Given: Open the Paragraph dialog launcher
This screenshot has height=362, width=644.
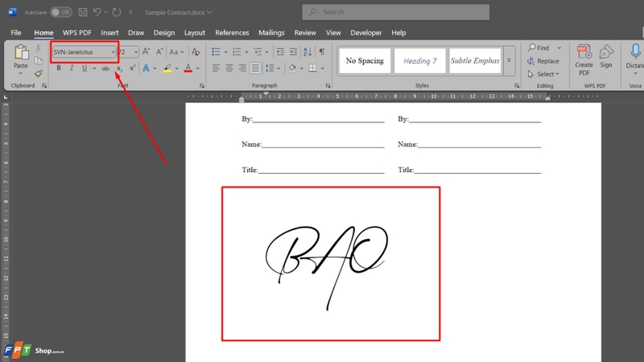Looking at the screenshot, I should click(328, 86).
